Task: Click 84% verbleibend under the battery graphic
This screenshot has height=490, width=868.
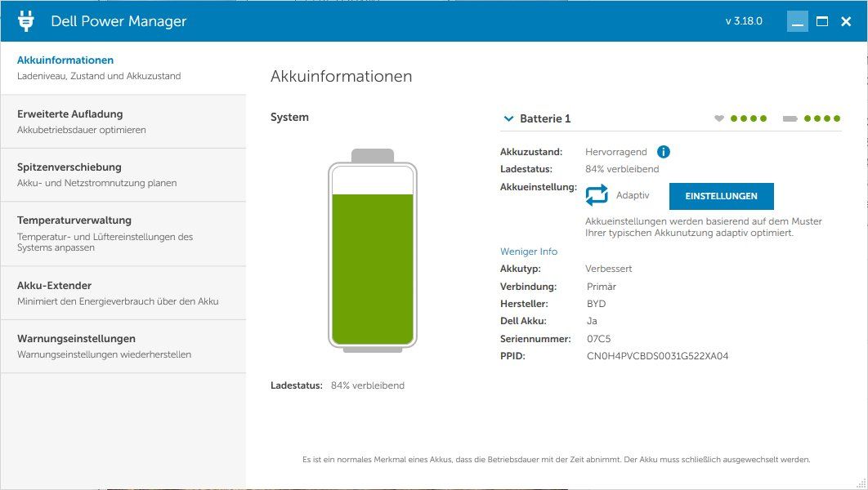Action: coord(368,385)
